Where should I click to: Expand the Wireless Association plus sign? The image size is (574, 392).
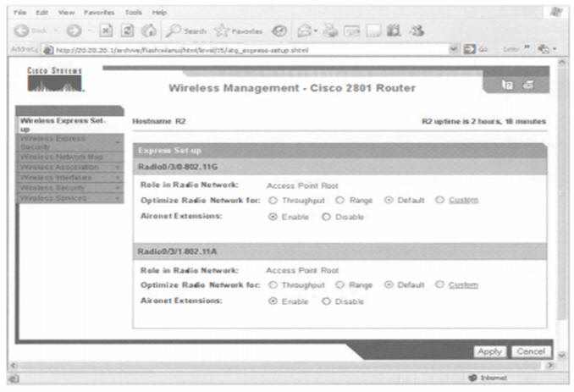tap(118, 167)
